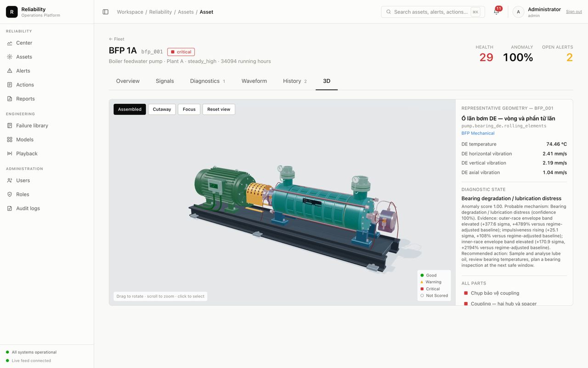The width and height of the screenshot is (588, 368).
Task: Click the Roles shield icon
Action: (10, 194)
